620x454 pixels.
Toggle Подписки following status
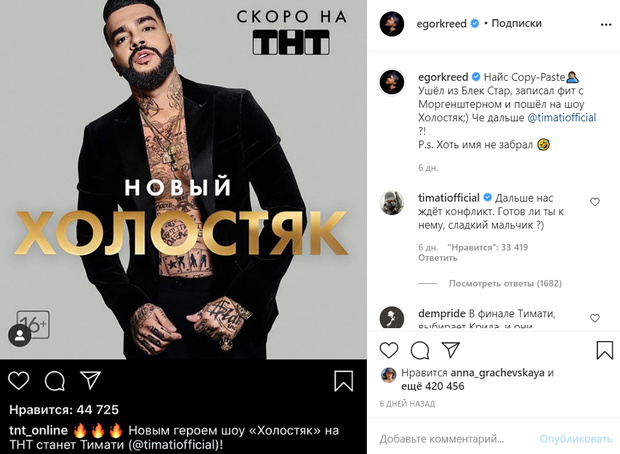[x=516, y=23]
